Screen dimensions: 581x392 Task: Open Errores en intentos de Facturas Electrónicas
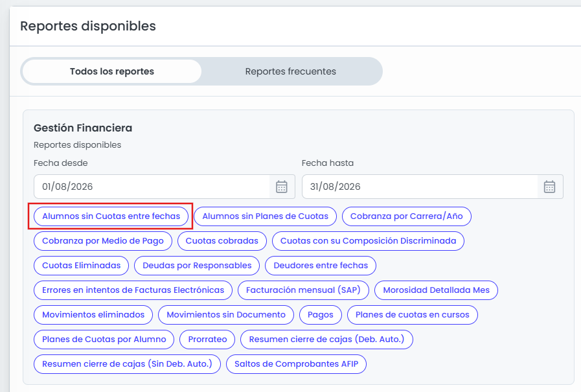click(x=133, y=290)
